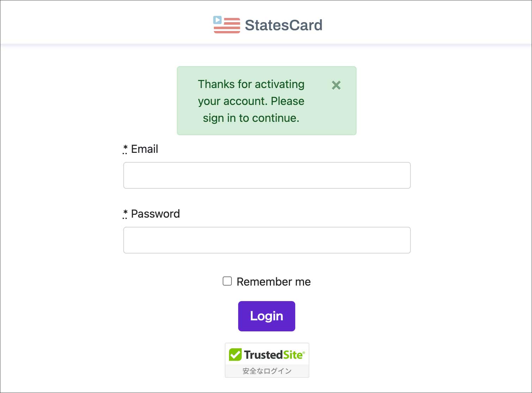
Task: Focus the Email input field
Action: click(267, 175)
